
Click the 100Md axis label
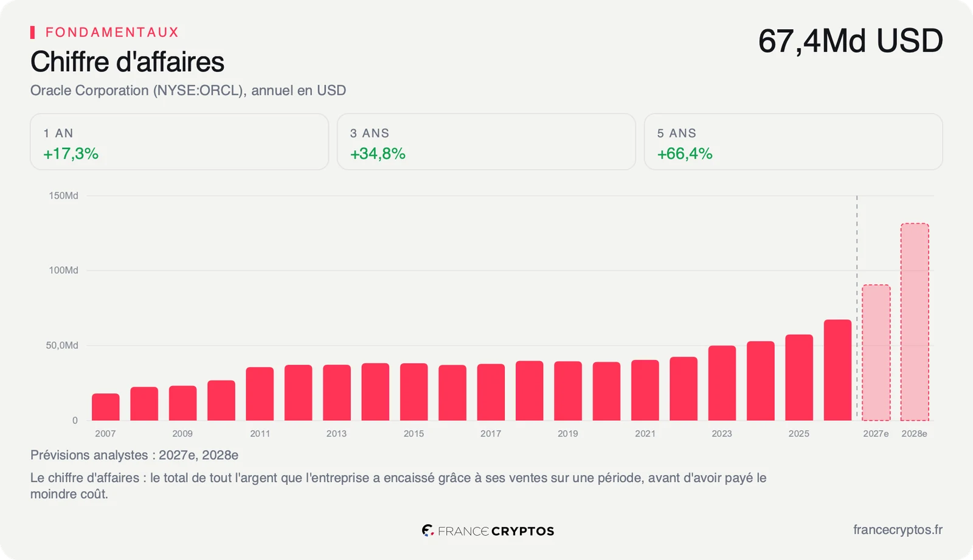point(63,271)
